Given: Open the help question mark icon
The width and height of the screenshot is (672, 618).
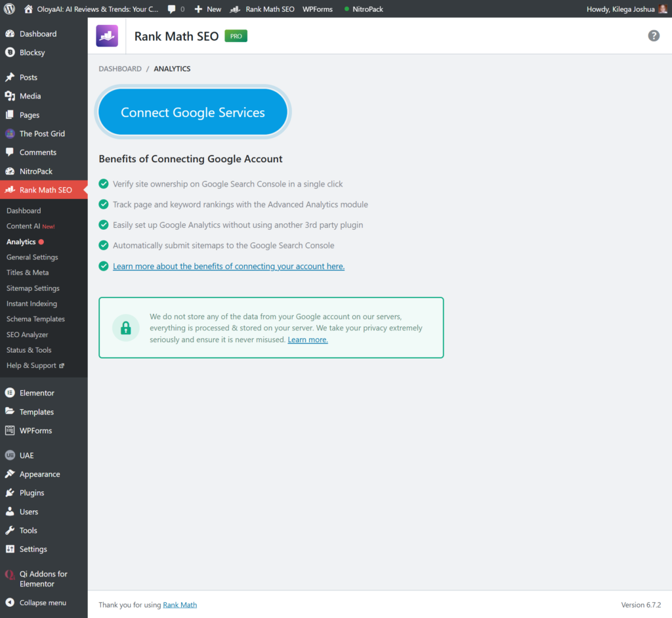Looking at the screenshot, I should point(654,35).
